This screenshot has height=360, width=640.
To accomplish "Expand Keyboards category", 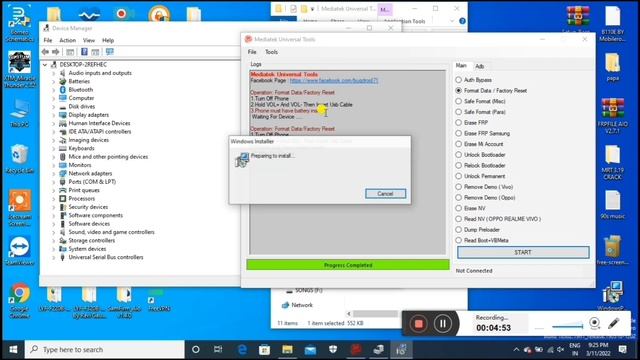I will (x=53, y=149).
